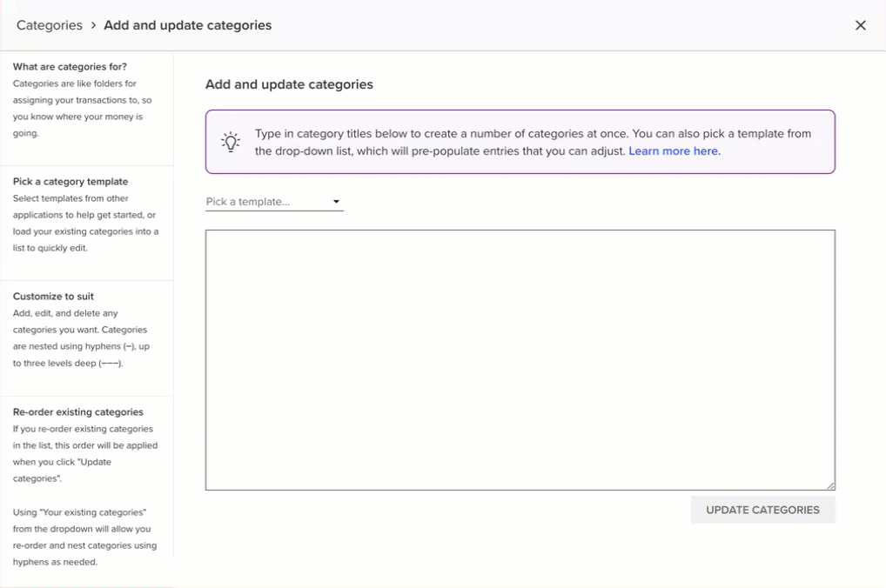This screenshot has height=588, width=886.
Task: Click the "Your existing categories" help paragraph
Action: (84, 537)
